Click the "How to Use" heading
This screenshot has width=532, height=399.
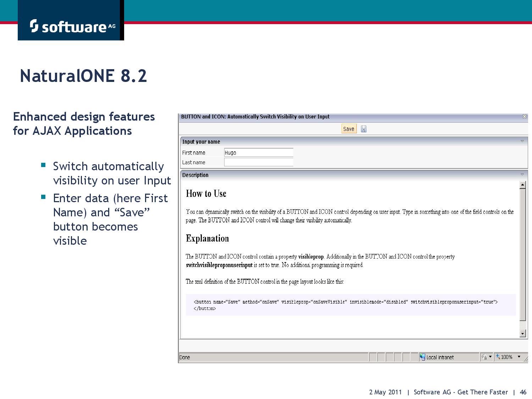point(206,194)
